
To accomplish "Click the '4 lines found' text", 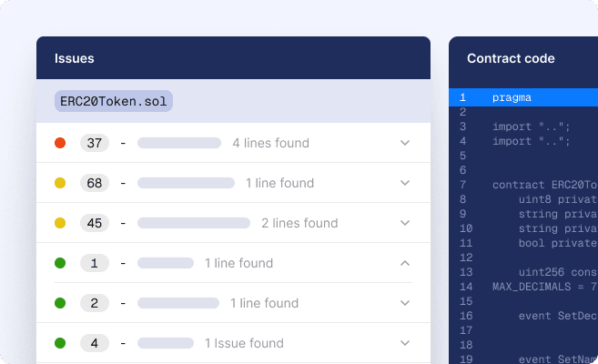I will (x=270, y=143).
